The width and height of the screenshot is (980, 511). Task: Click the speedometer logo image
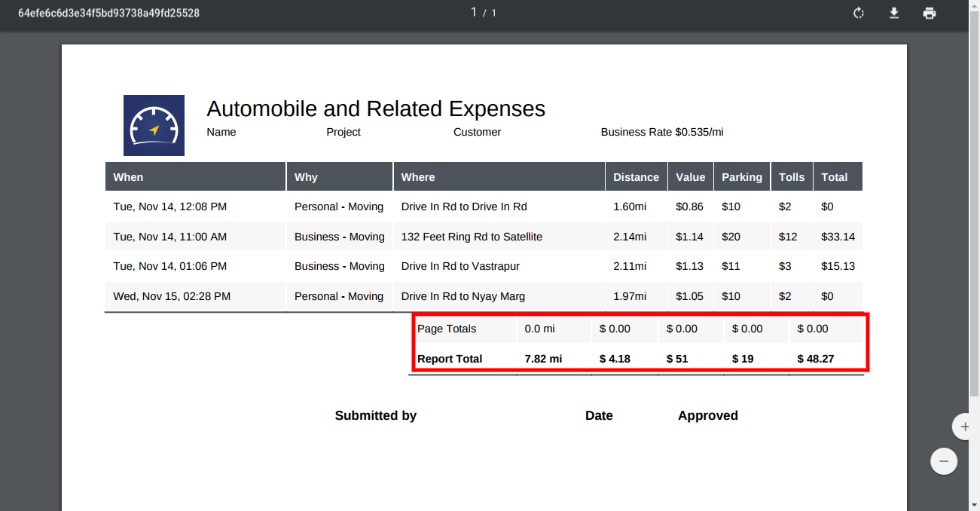click(x=154, y=125)
